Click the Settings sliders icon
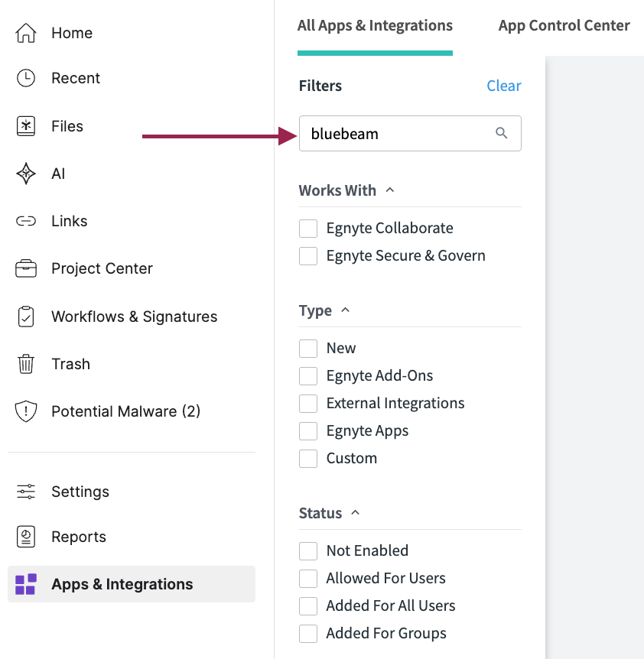644x659 pixels. pos(26,492)
